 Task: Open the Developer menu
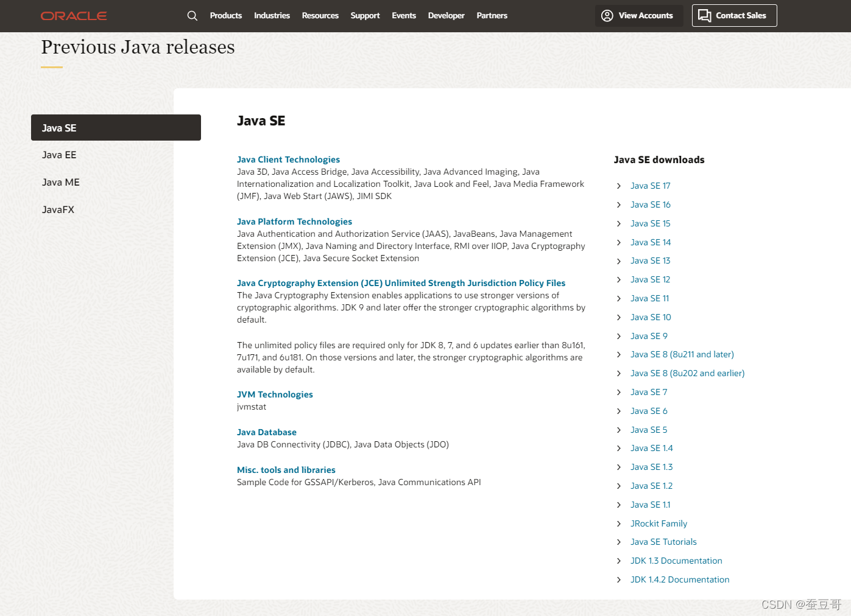[446, 16]
